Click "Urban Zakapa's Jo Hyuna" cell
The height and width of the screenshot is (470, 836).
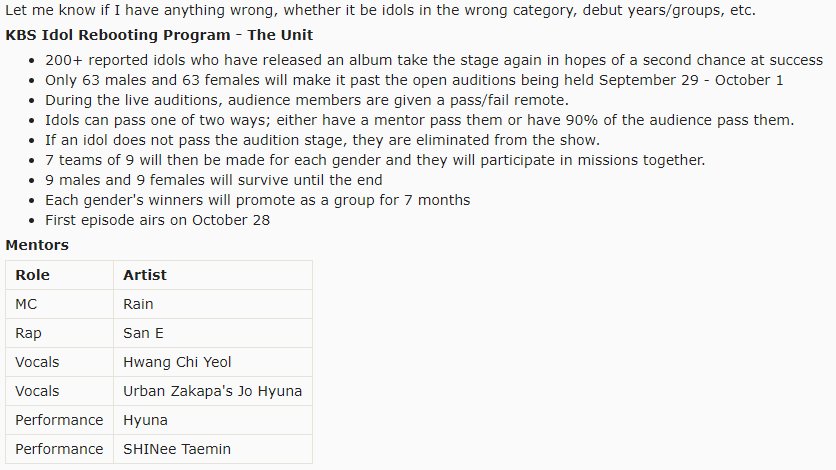click(212, 391)
